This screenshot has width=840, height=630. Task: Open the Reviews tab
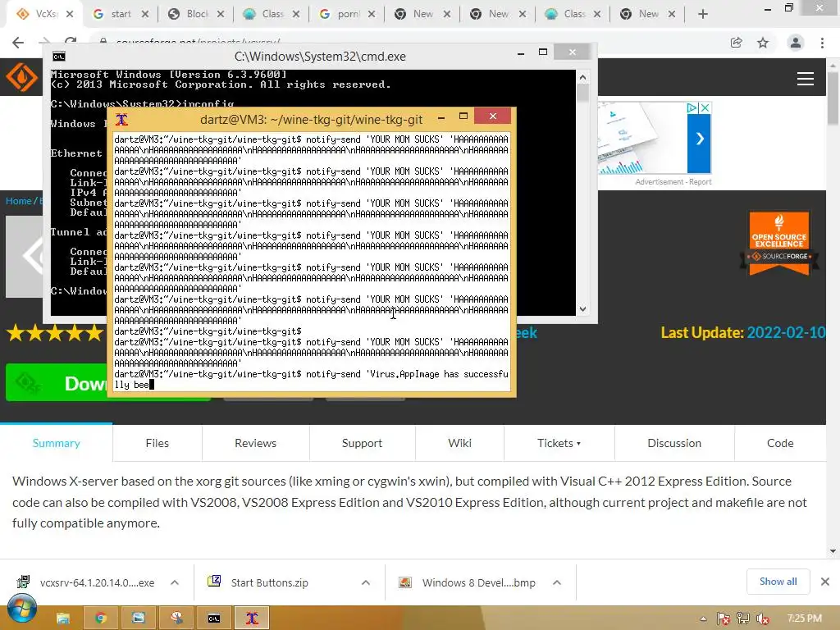tap(256, 443)
